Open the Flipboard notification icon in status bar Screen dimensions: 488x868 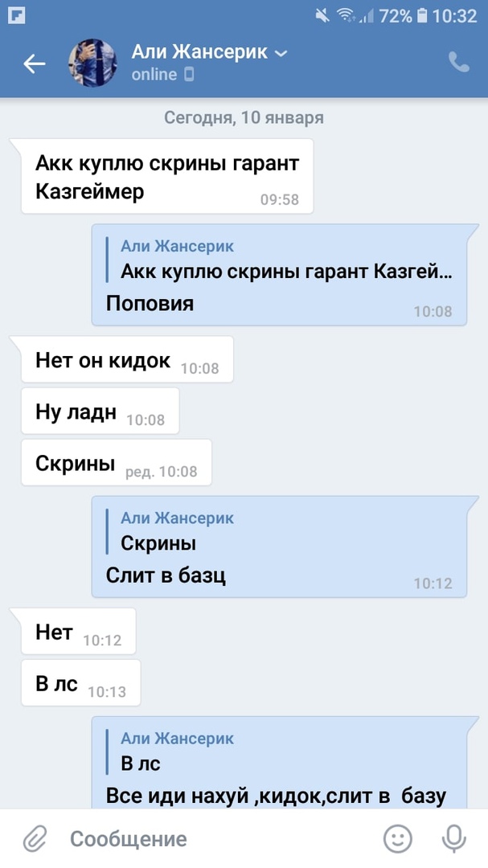tap(17, 15)
